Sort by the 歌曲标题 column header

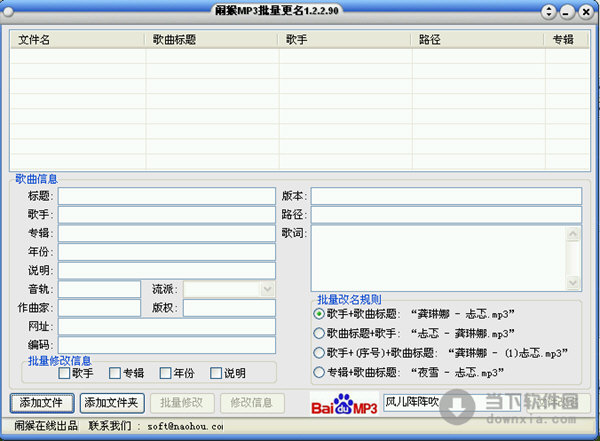(211, 39)
